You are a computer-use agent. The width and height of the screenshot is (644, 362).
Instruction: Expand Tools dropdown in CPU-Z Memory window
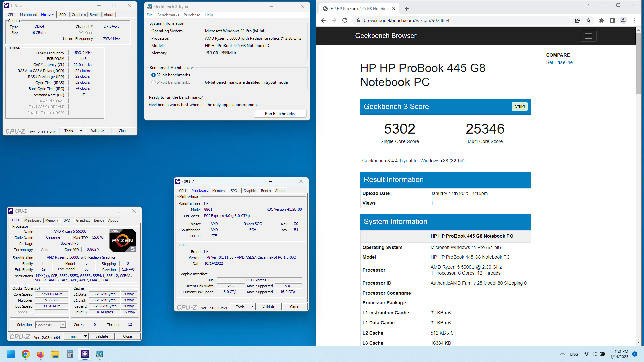[x=81, y=131]
